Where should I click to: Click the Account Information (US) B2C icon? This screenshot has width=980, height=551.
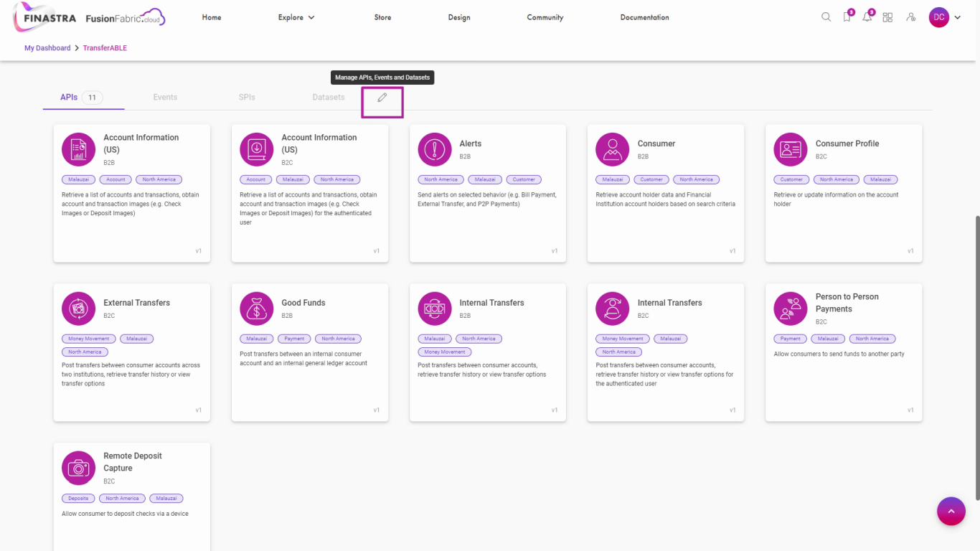coord(257,149)
